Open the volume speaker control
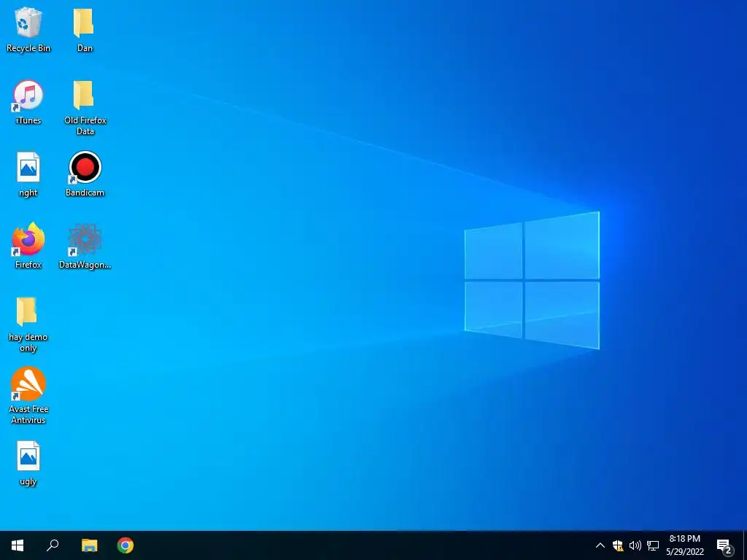747x560 pixels. click(x=635, y=545)
